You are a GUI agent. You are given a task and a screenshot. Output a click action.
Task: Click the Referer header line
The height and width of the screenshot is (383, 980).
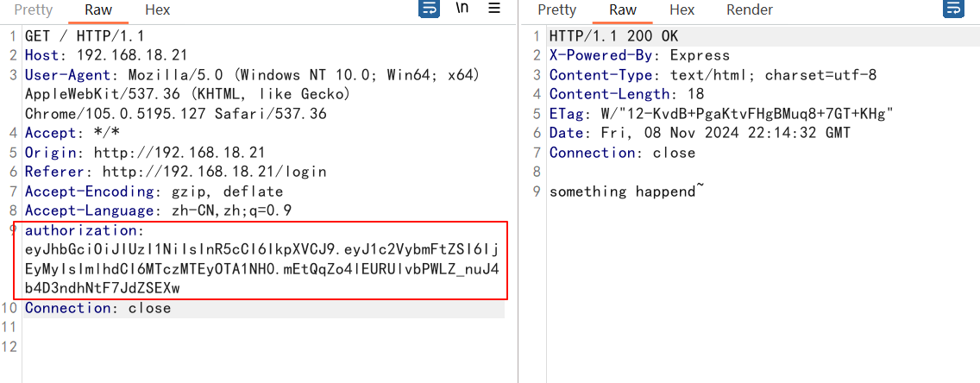pyautogui.click(x=176, y=172)
